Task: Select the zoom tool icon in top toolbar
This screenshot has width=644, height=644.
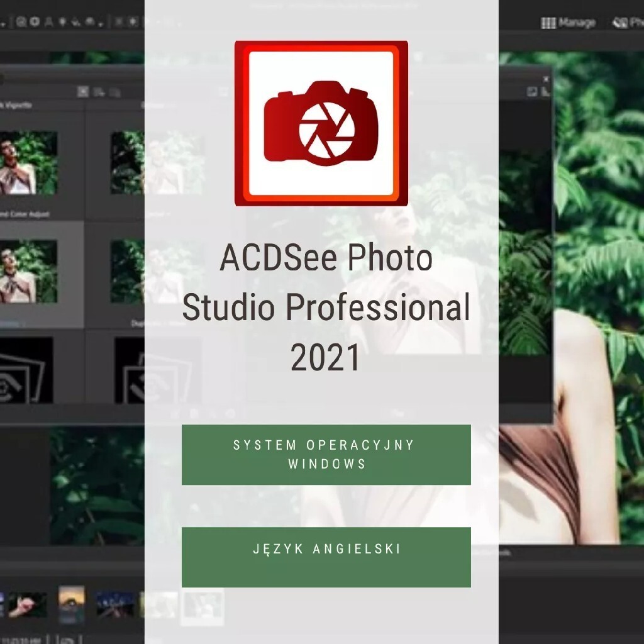Action: 21,21
